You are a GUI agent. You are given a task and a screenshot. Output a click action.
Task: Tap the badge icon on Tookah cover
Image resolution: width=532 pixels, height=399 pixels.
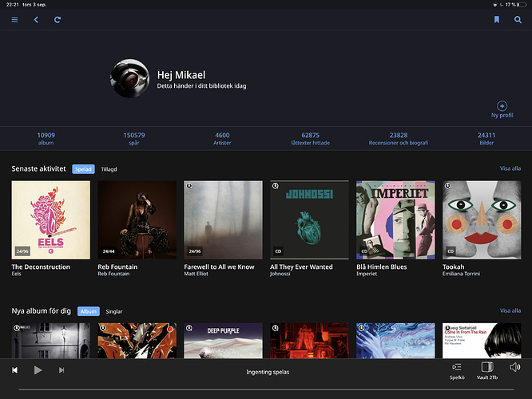pyautogui.click(x=448, y=186)
